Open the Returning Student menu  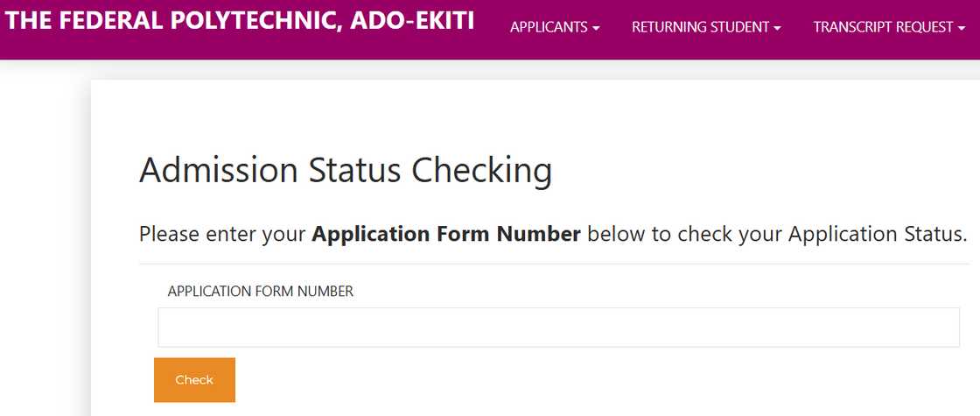[700, 27]
